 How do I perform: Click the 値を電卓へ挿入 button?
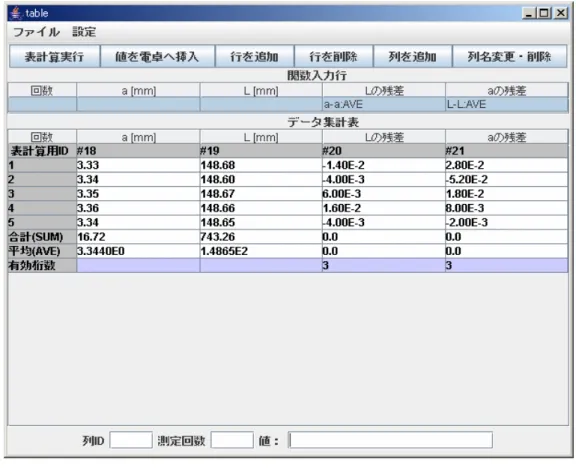[x=157, y=57]
